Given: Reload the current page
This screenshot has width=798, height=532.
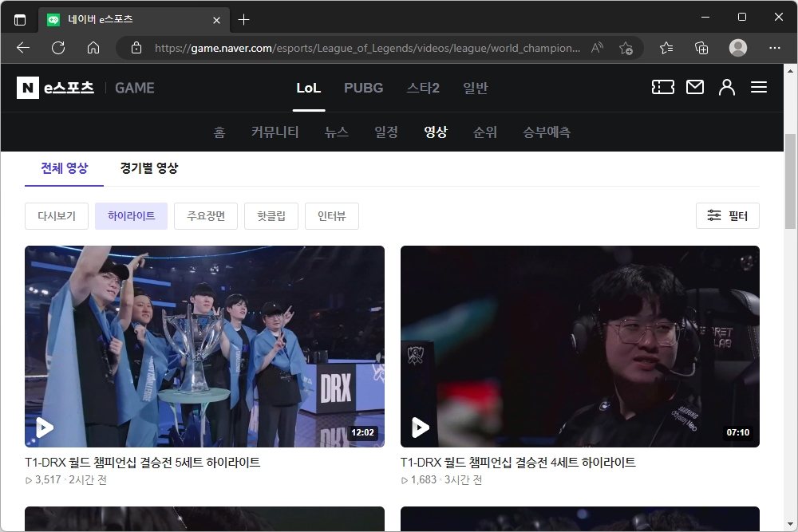Looking at the screenshot, I should (58, 48).
